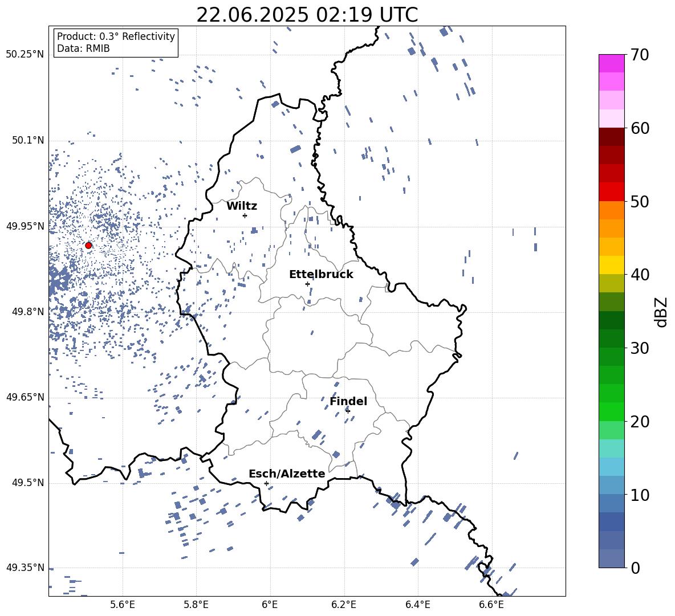Click the 10 tick label on colorbar
This screenshot has height=616, width=675.
[x=640, y=495]
